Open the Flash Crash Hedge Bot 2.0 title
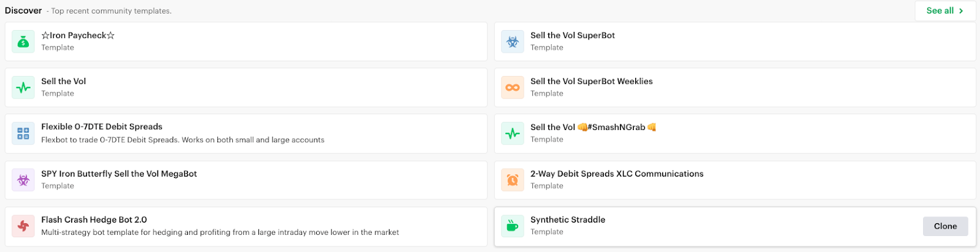980x252 pixels. (94, 220)
